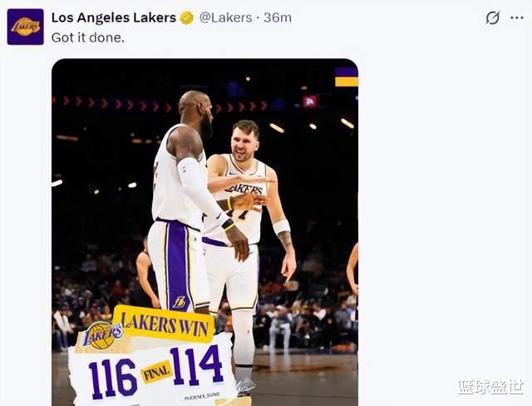
Task: Select the yellow FINAL tag
Action: click(x=156, y=372)
